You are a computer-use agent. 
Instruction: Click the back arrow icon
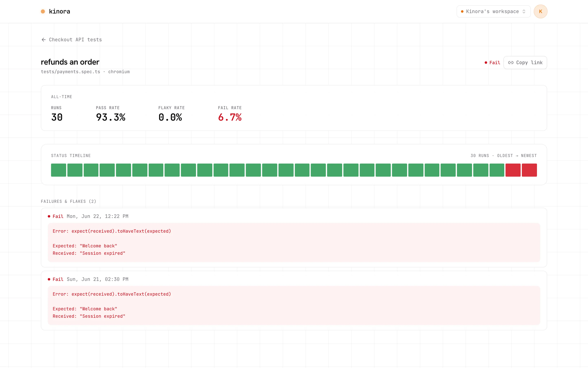[x=43, y=40]
